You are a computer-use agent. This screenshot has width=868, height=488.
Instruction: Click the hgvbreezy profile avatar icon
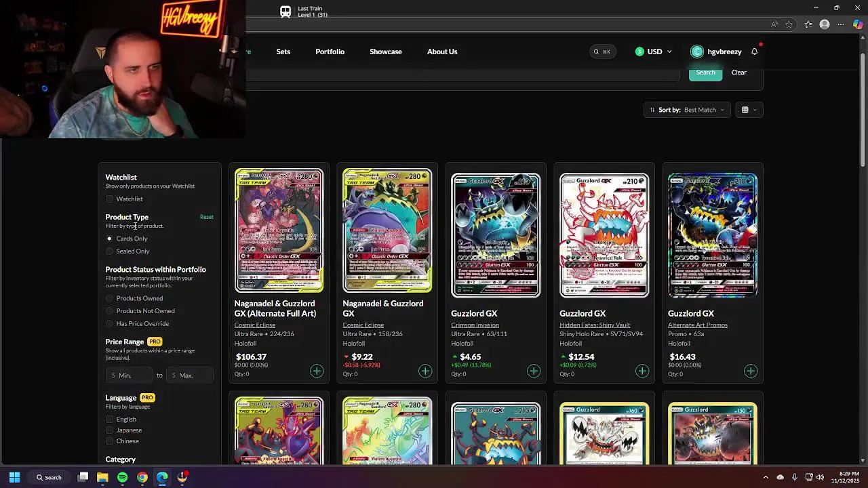[697, 52]
